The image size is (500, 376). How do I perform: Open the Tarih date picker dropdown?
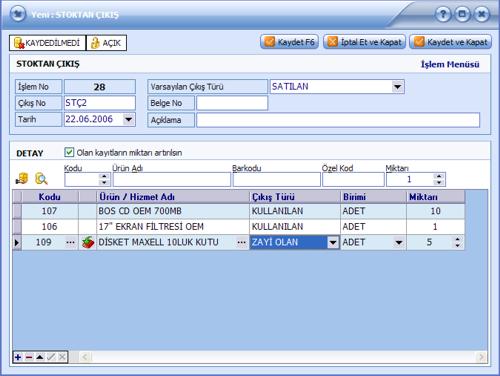coord(129,119)
